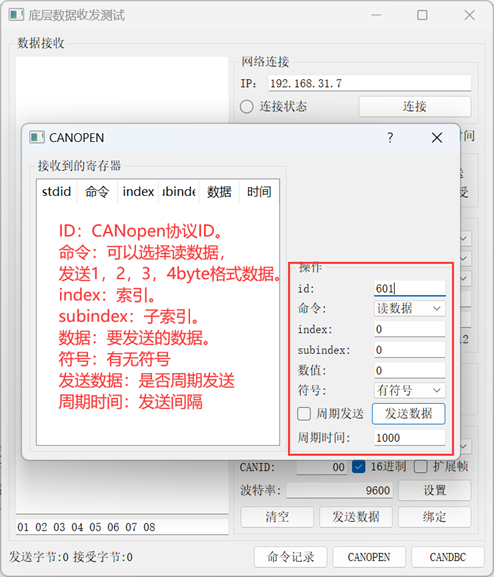Click the index column header
Image resolution: width=495 pixels, height=578 pixels.
tap(138, 192)
